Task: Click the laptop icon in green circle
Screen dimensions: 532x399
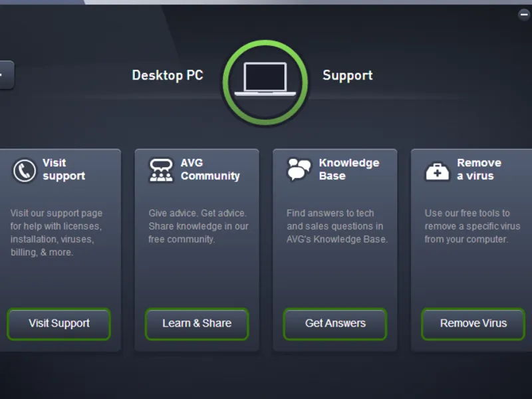Action: pos(265,82)
